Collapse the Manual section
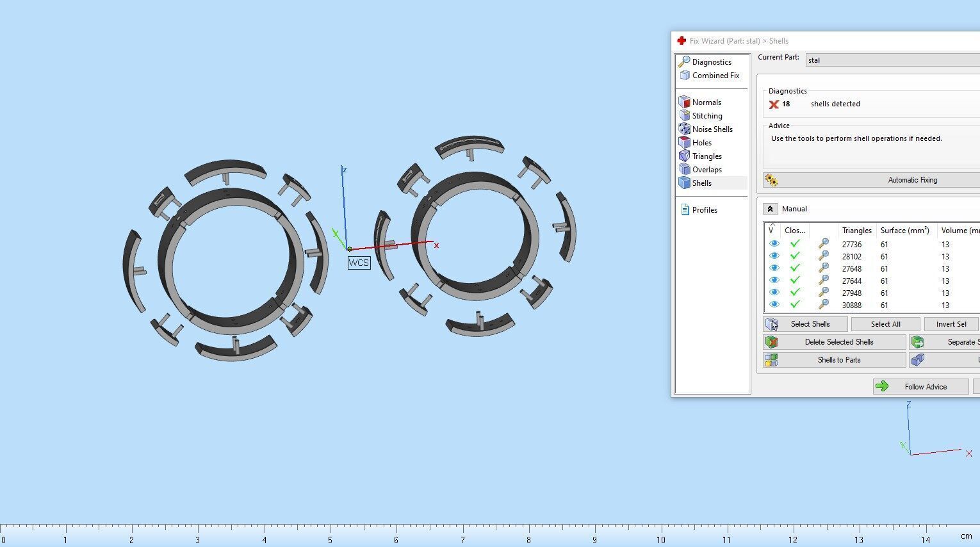The width and height of the screenshot is (980, 547). tap(771, 209)
